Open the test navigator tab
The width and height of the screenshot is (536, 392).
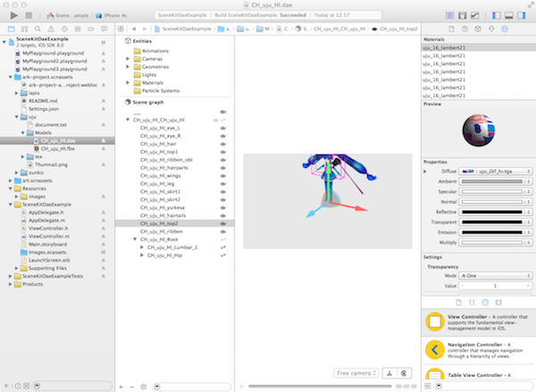tap(64, 29)
